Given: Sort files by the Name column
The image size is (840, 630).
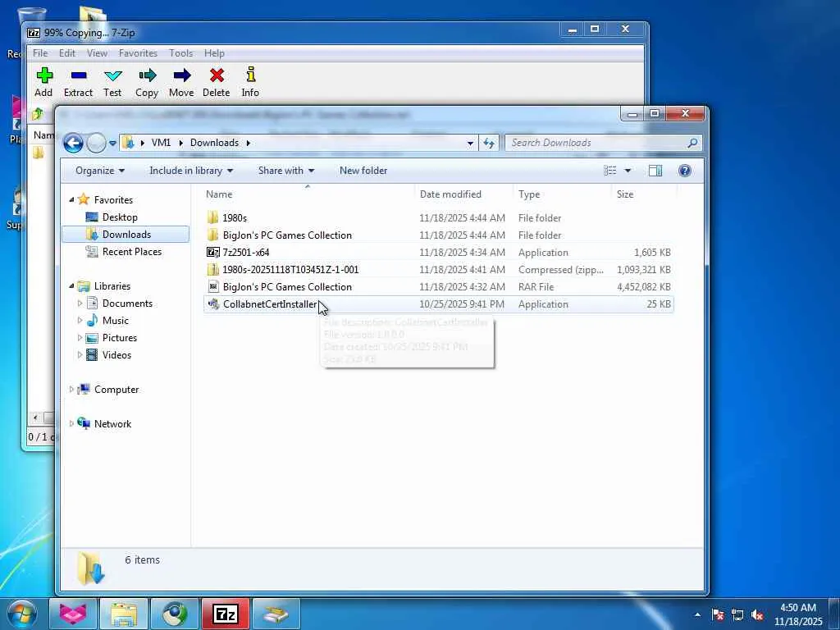Looking at the screenshot, I should pos(308,194).
